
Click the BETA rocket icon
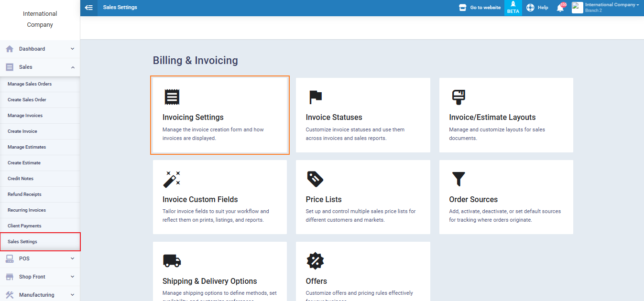(x=513, y=4)
